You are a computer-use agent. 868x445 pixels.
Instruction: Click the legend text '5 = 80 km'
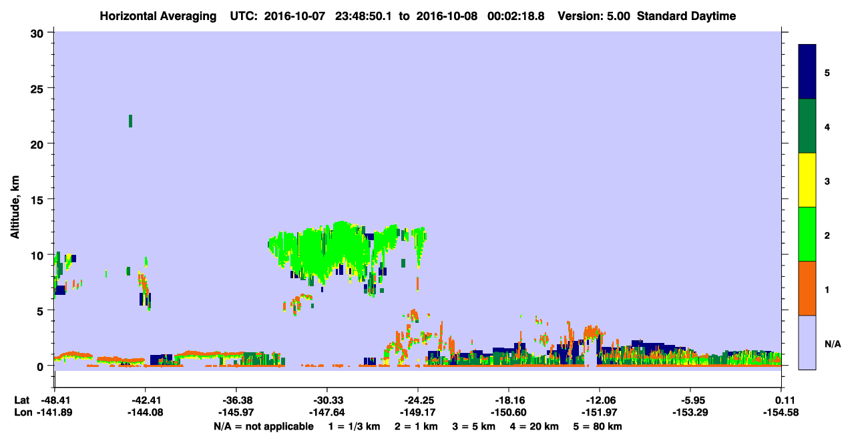[598, 426]
